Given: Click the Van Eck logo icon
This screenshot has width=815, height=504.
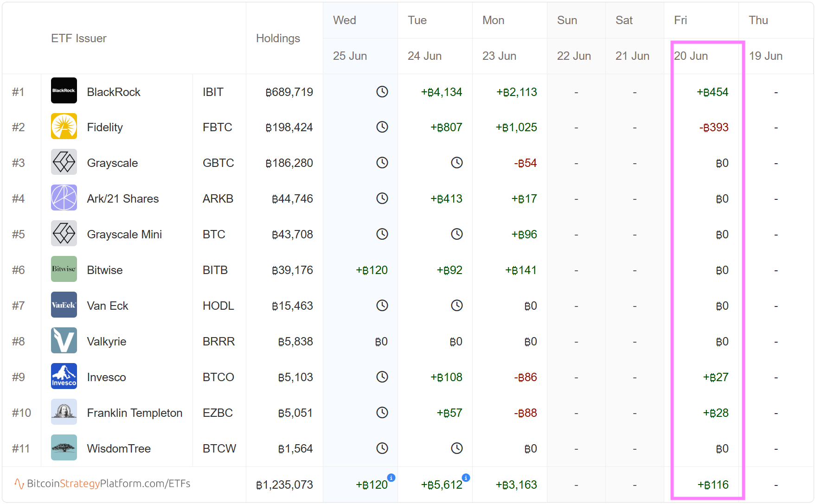Looking at the screenshot, I should [x=64, y=305].
